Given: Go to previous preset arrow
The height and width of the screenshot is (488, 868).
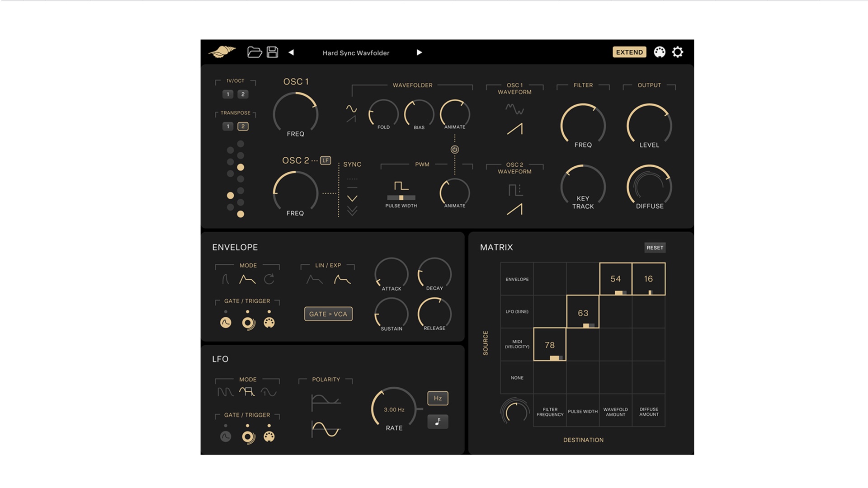Looking at the screenshot, I should (291, 52).
